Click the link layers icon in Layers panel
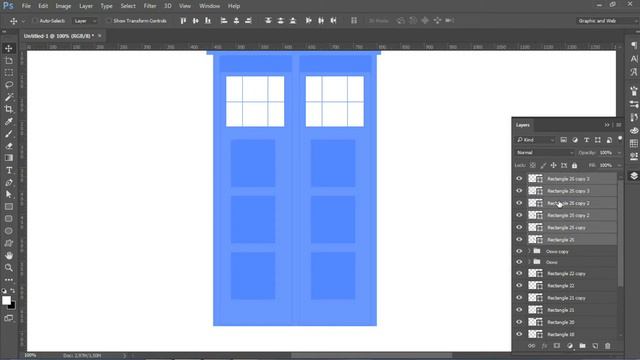 531,346
